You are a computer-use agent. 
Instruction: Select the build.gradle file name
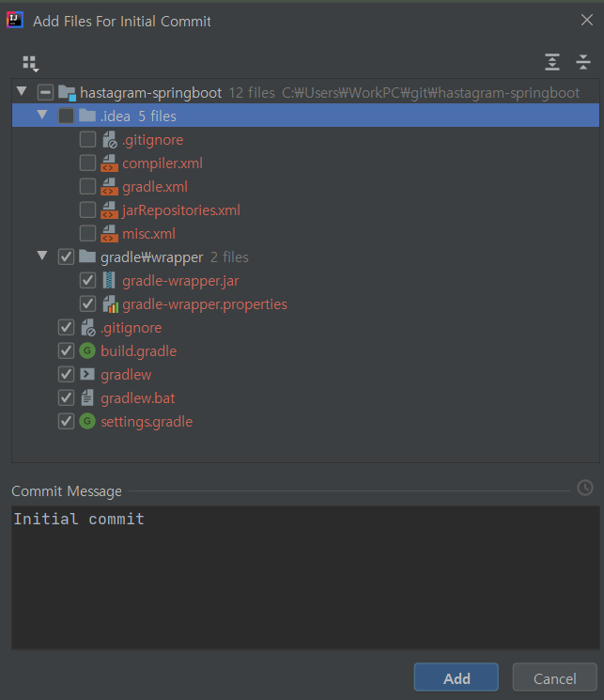click(139, 351)
